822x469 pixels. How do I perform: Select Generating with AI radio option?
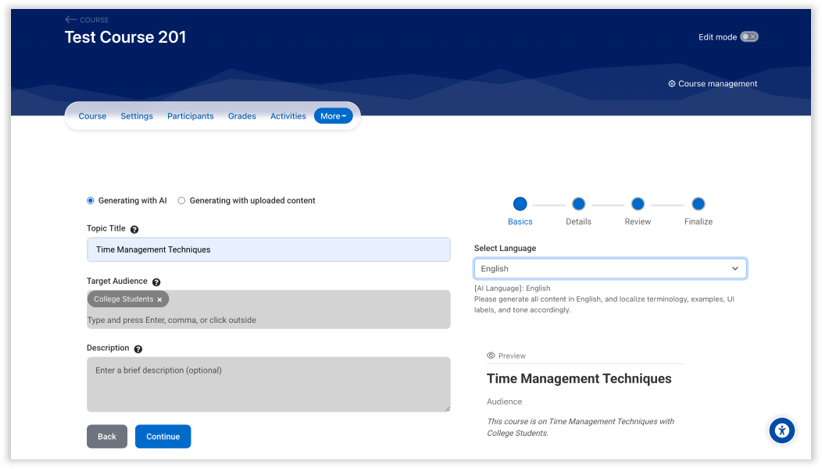pyautogui.click(x=91, y=201)
